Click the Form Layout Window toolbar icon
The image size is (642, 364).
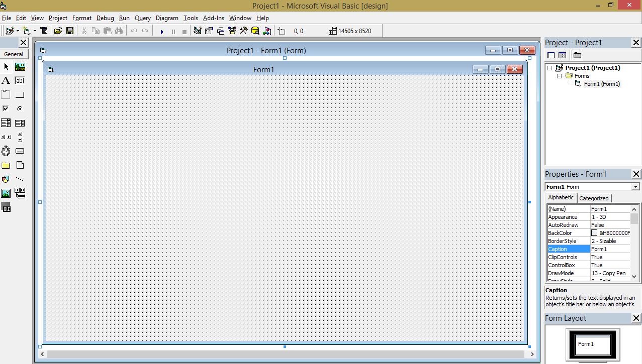(x=221, y=31)
